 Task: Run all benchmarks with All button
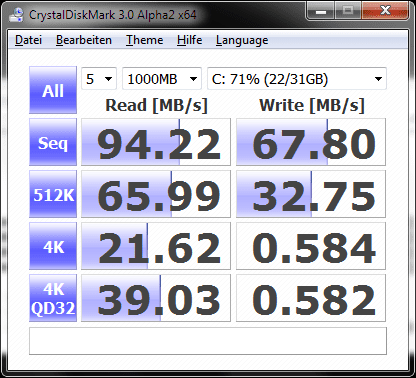pyautogui.click(x=53, y=90)
